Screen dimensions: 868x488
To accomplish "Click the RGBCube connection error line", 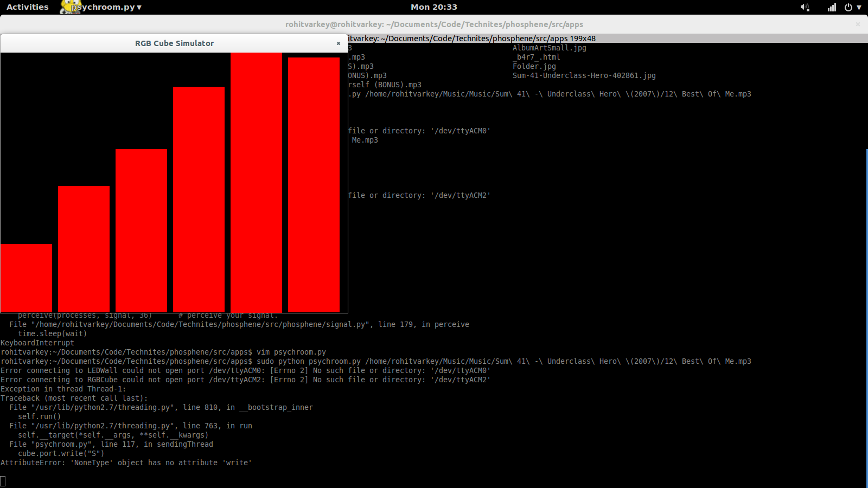I will pos(246,380).
